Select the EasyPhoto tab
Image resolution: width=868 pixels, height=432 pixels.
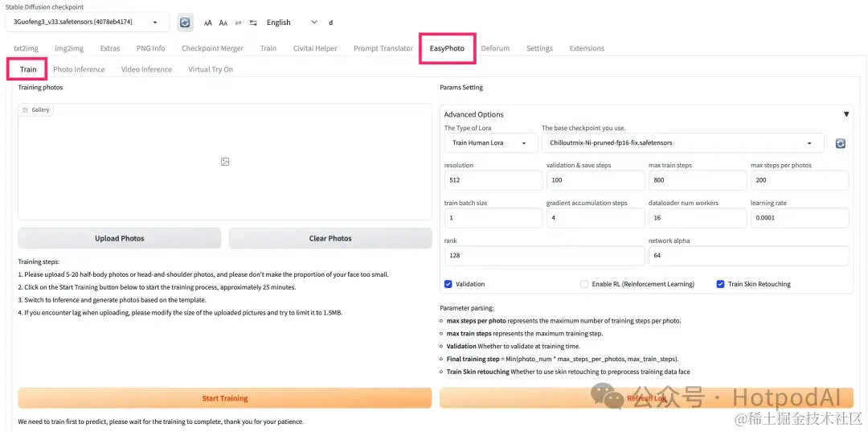coord(447,48)
